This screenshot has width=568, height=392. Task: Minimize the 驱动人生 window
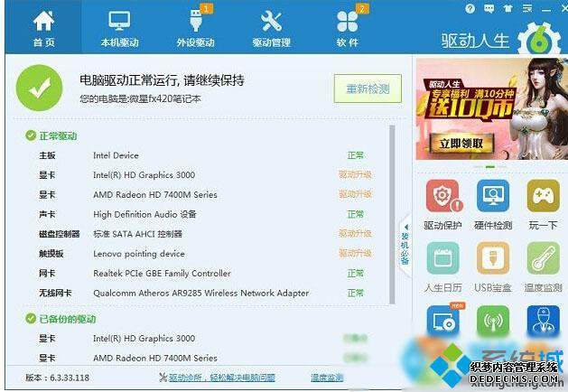click(546, 9)
